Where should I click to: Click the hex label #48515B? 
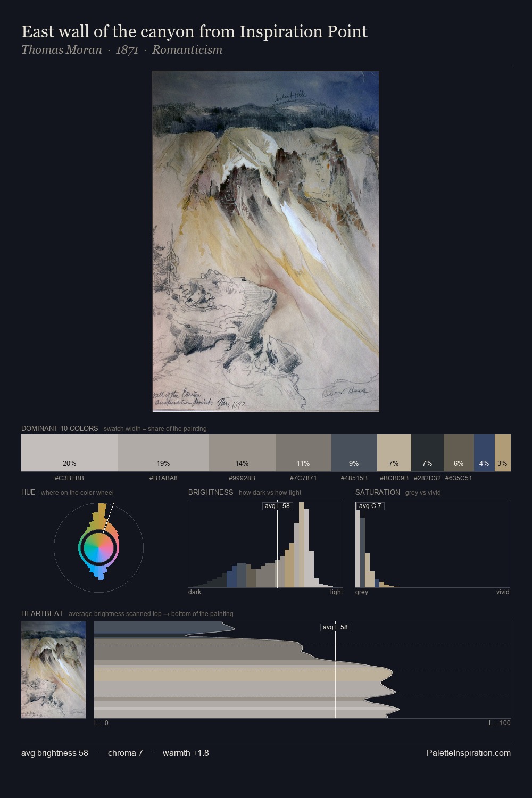[354, 478]
